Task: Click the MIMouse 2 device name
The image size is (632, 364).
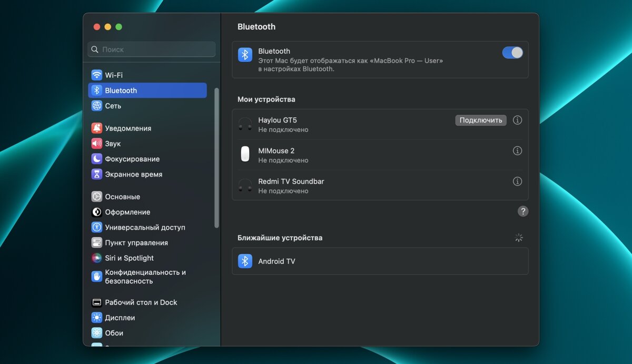Action: 276,151
